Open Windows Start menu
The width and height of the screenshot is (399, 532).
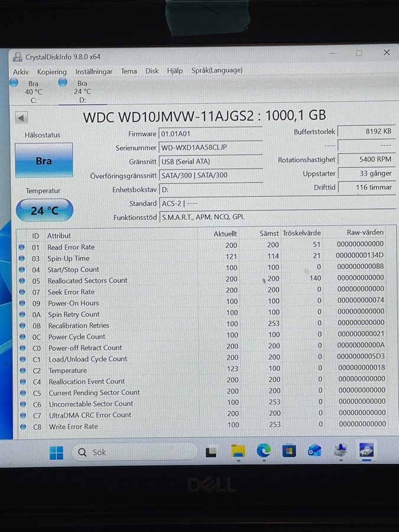56,453
